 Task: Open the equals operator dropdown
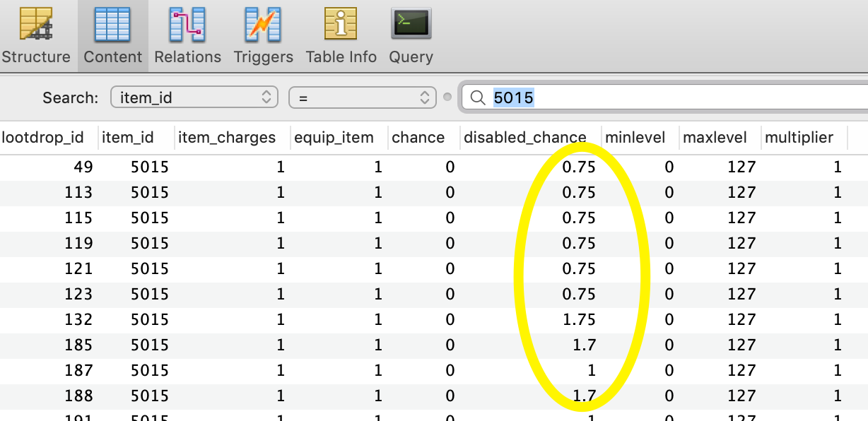point(362,97)
